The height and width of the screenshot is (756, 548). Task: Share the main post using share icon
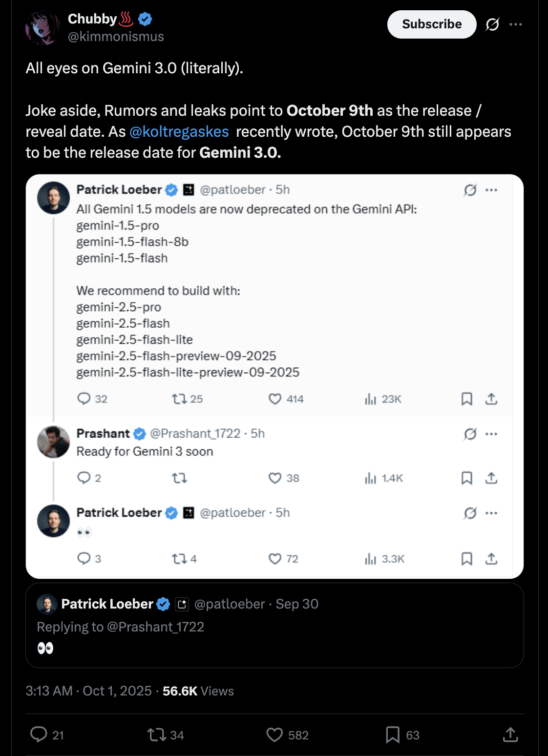pyautogui.click(x=510, y=735)
